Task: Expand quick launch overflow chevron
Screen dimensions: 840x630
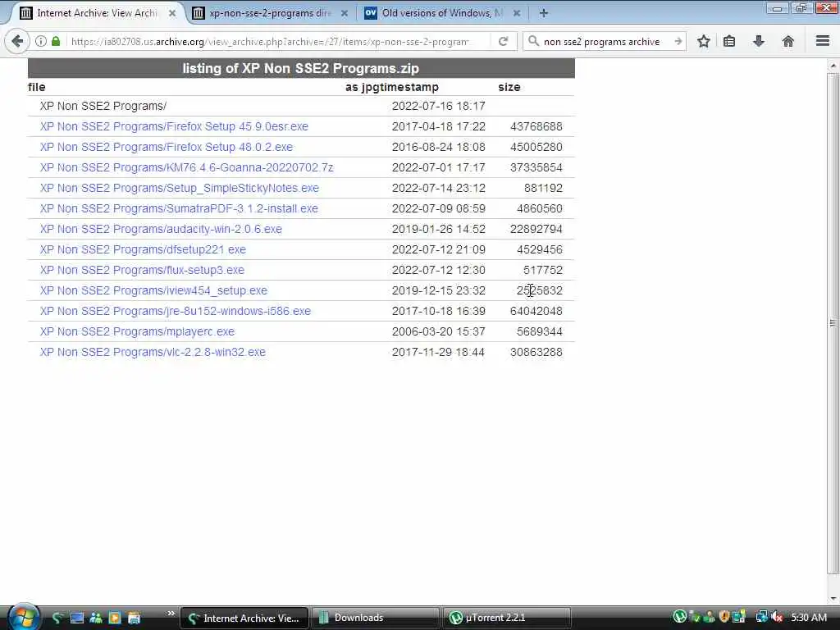Action: coord(171,613)
